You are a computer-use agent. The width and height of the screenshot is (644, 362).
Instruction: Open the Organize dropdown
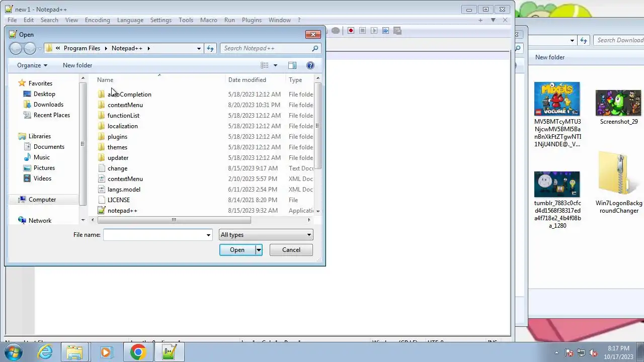tap(32, 65)
